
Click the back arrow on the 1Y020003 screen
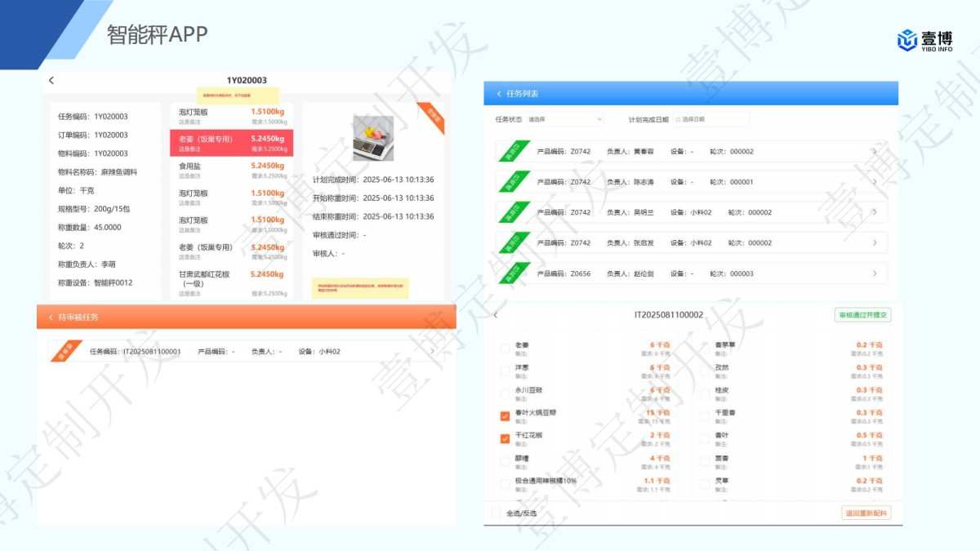point(51,80)
